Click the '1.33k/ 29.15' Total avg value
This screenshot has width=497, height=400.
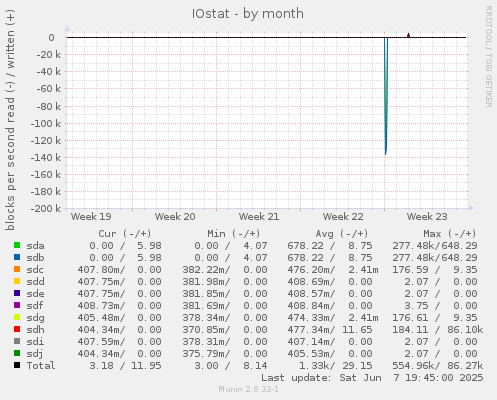coord(335,366)
